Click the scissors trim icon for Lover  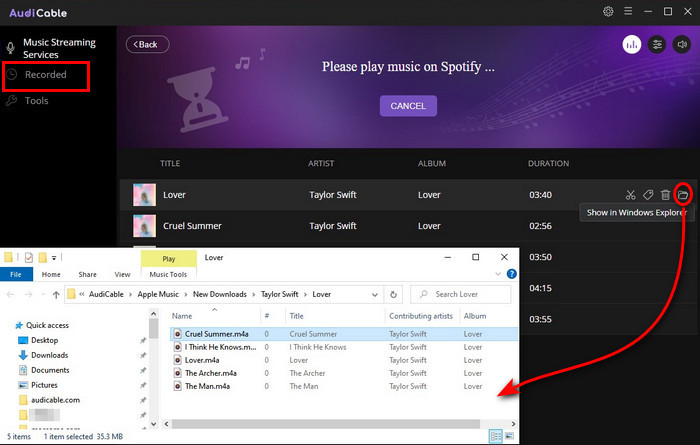pos(630,195)
